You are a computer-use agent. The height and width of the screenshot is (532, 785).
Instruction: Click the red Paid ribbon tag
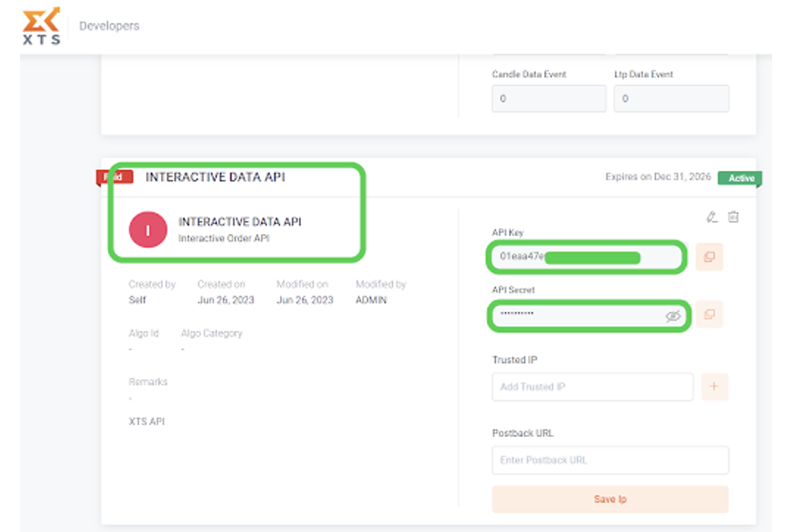pos(115,176)
